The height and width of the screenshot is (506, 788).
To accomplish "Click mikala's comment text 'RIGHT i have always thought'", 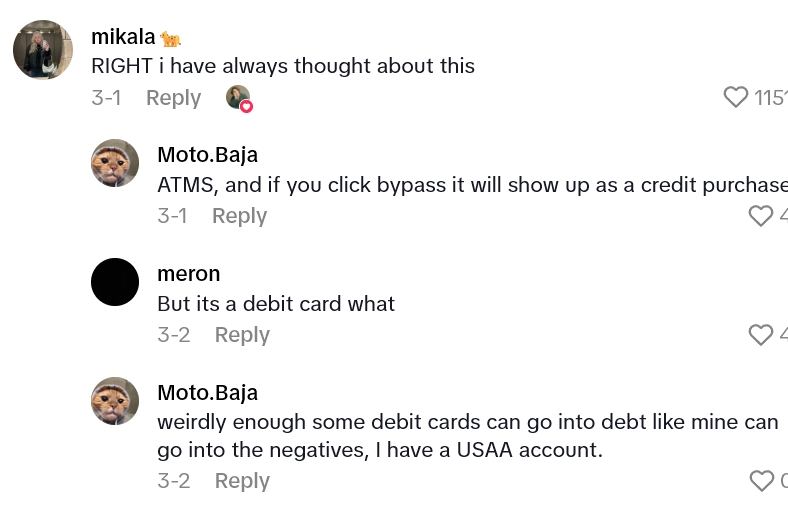I will pyautogui.click(x=283, y=66).
